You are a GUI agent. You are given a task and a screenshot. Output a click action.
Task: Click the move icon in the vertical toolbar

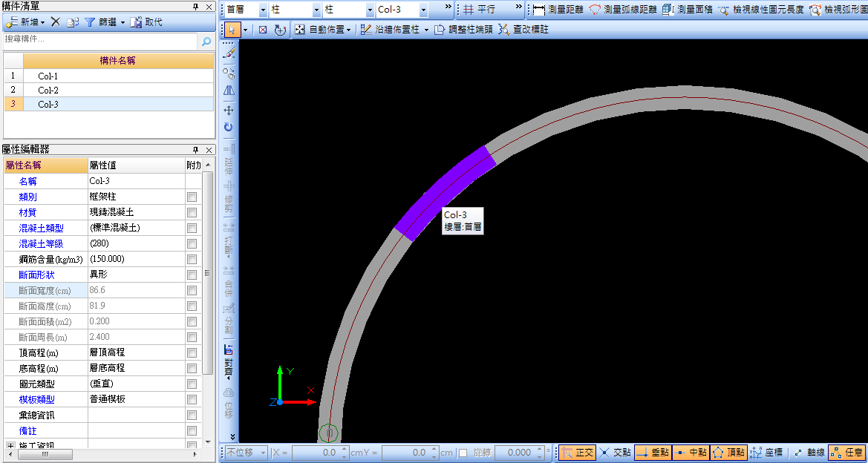229,110
